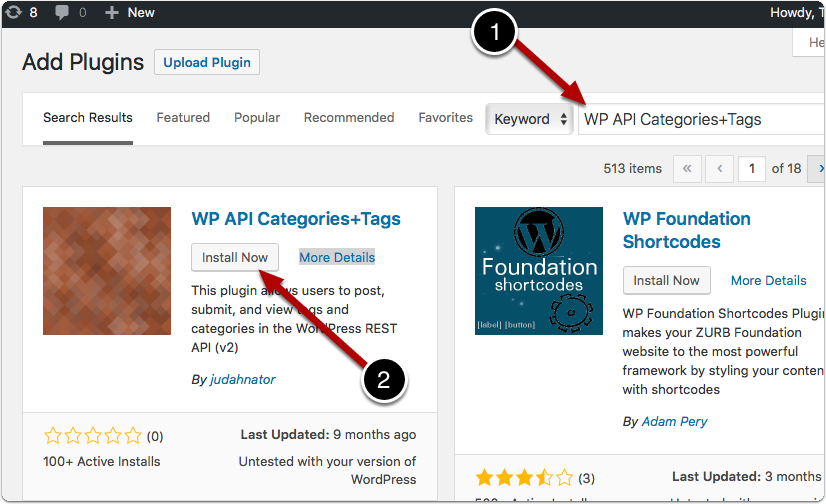
Task: Go to first page of results
Action: (x=687, y=169)
